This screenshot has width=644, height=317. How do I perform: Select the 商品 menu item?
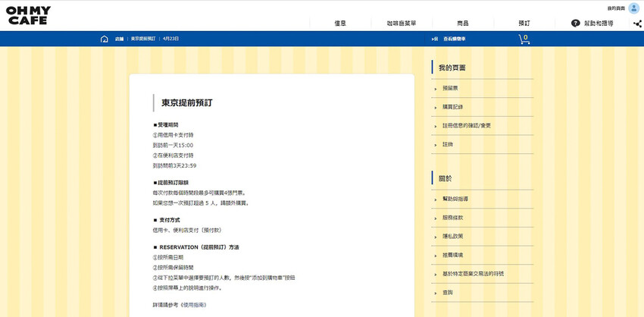463,24
